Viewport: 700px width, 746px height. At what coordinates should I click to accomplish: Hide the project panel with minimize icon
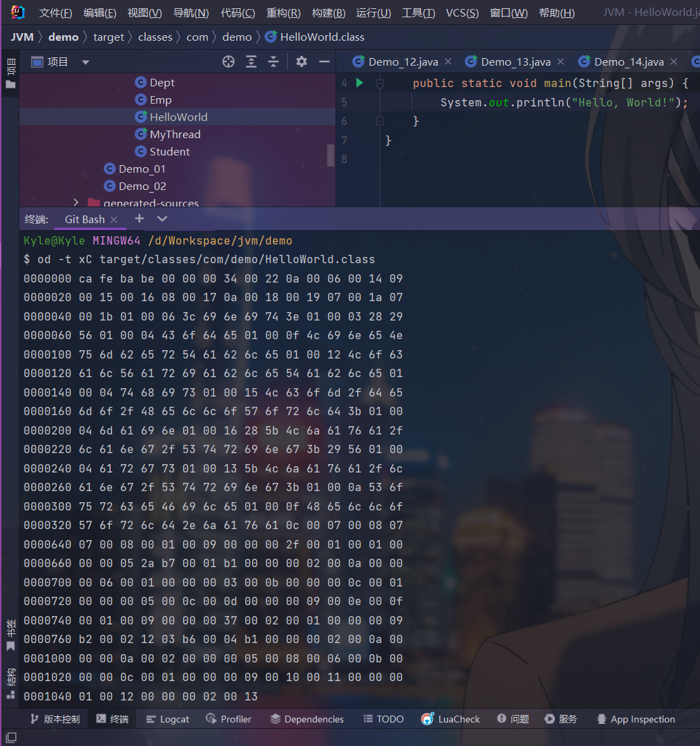[x=324, y=62]
